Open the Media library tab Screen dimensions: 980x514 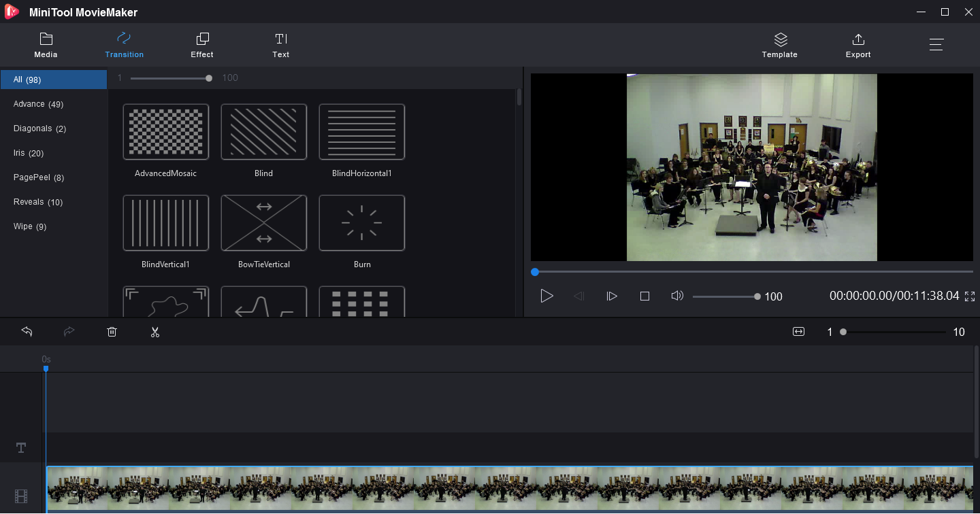[x=46, y=45]
